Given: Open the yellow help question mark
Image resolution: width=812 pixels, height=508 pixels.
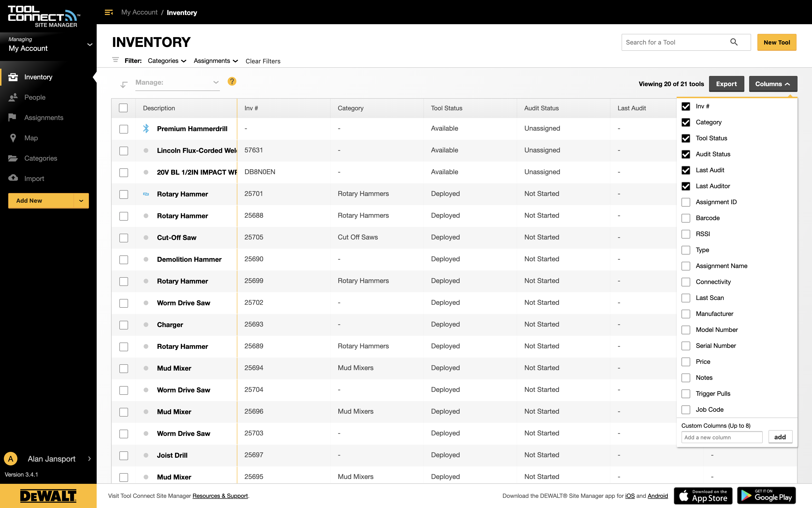Looking at the screenshot, I should click(x=232, y=81).
